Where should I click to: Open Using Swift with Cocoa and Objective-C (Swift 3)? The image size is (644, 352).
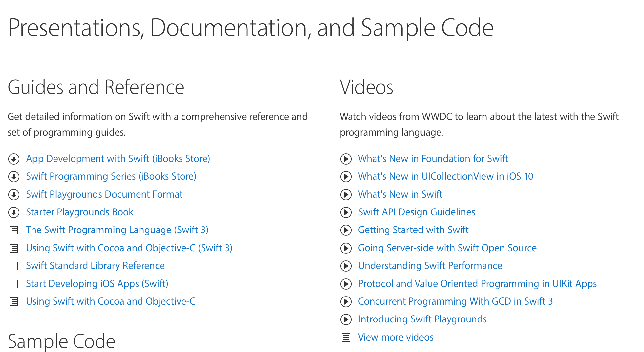pyautogui.click(x=129, y=248)
